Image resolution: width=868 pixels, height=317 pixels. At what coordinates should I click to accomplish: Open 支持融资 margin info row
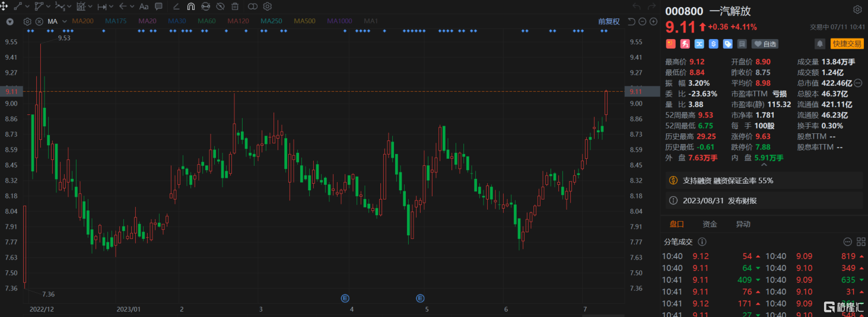tap(764, 180)
